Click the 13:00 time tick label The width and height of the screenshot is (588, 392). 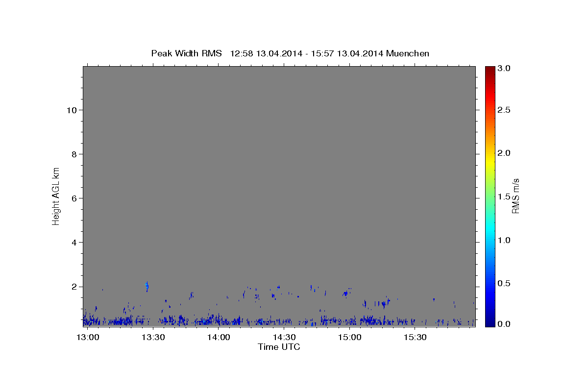88,338
